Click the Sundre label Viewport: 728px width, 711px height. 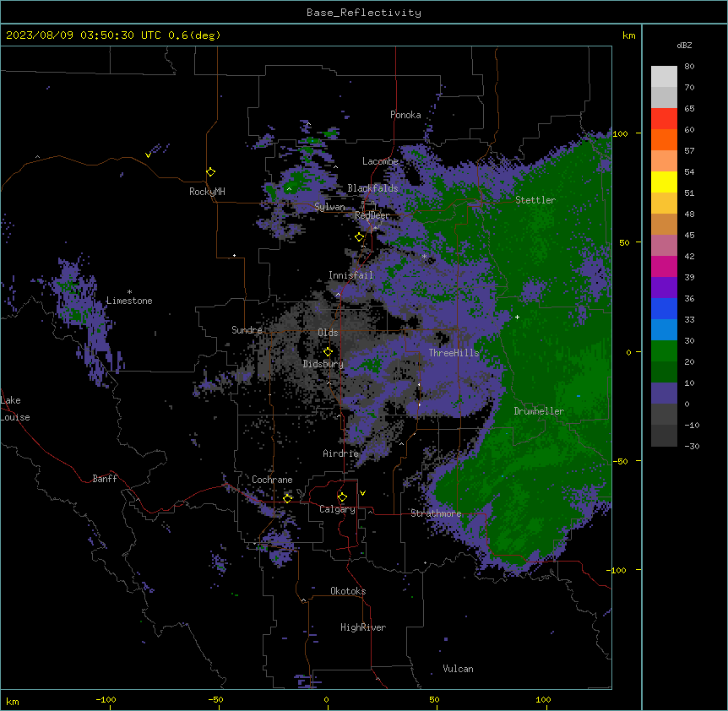[x=247, y=330]
